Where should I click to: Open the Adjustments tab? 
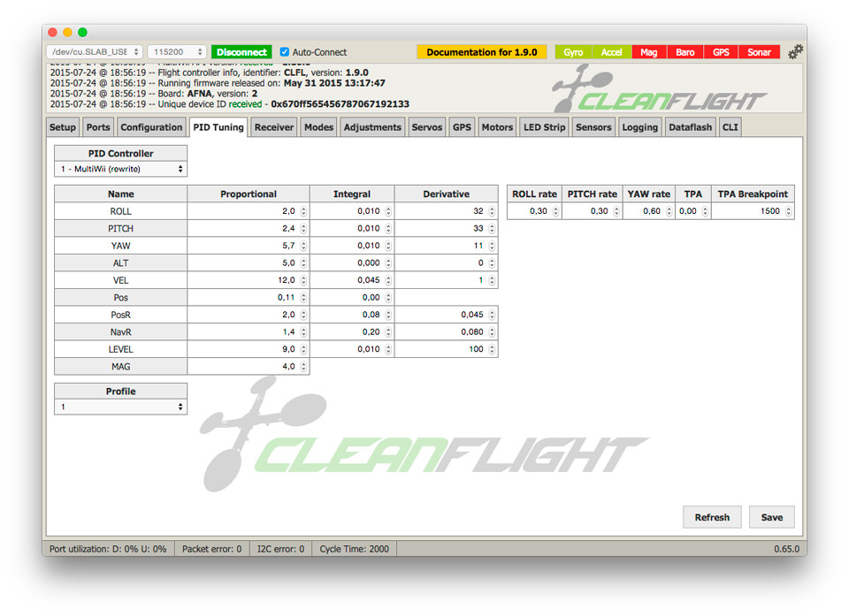[x=372, y=127]
